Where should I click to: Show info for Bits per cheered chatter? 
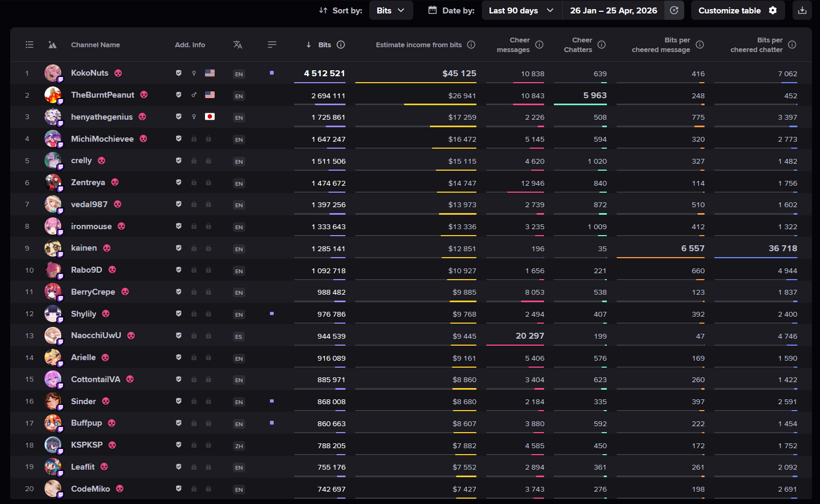coord(792,45)
